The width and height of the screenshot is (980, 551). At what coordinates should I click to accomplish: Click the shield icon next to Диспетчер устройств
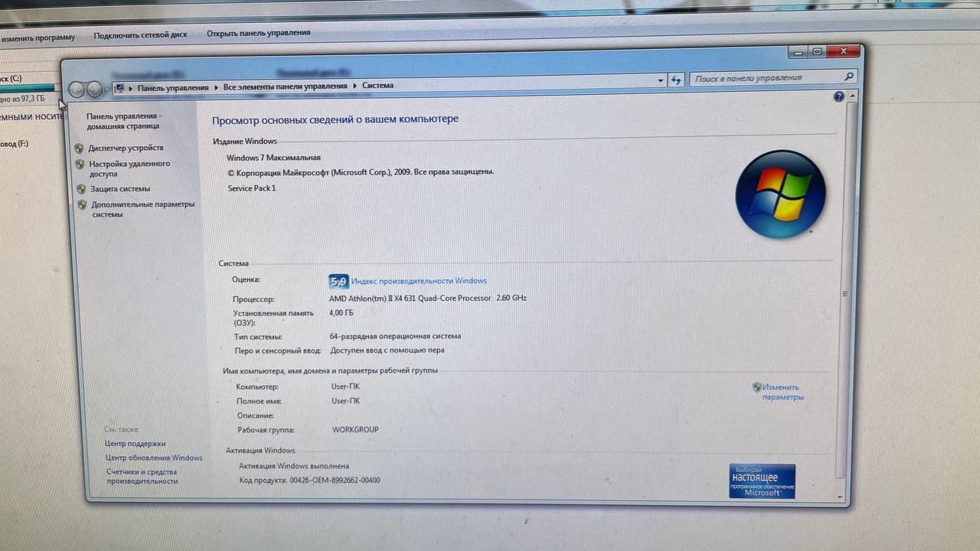click(79, 148)
